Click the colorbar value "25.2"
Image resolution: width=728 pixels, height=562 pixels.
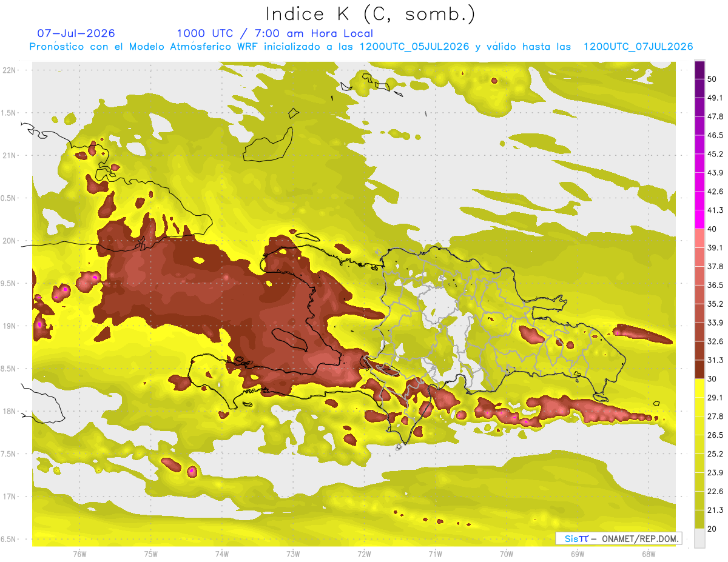coord(715,454)
